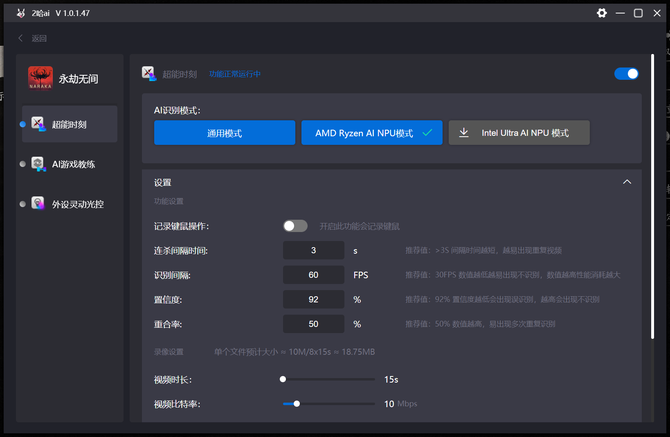Click 开启此功能会记录键鼠 hint text

[359, 226]
